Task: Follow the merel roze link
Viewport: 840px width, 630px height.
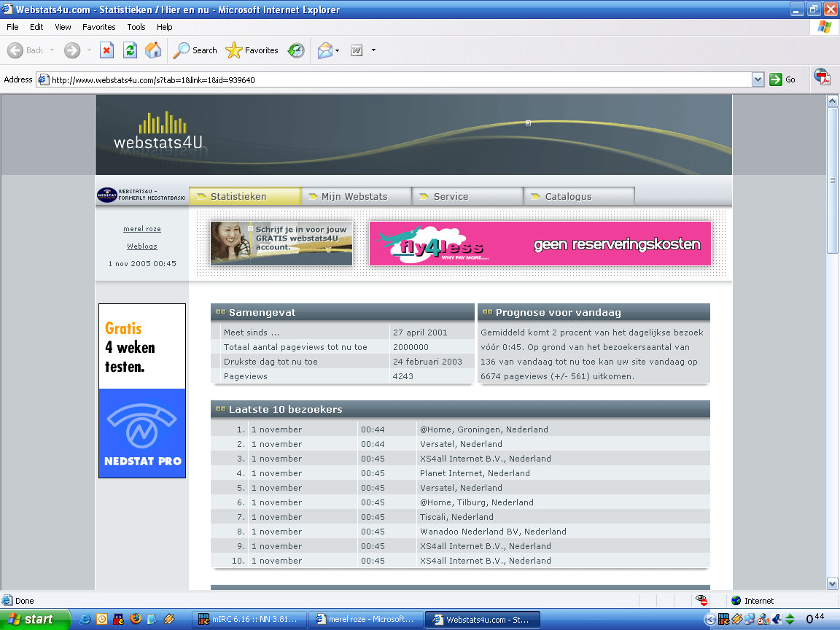Action: pyautogui.click(x=142, y=229)
